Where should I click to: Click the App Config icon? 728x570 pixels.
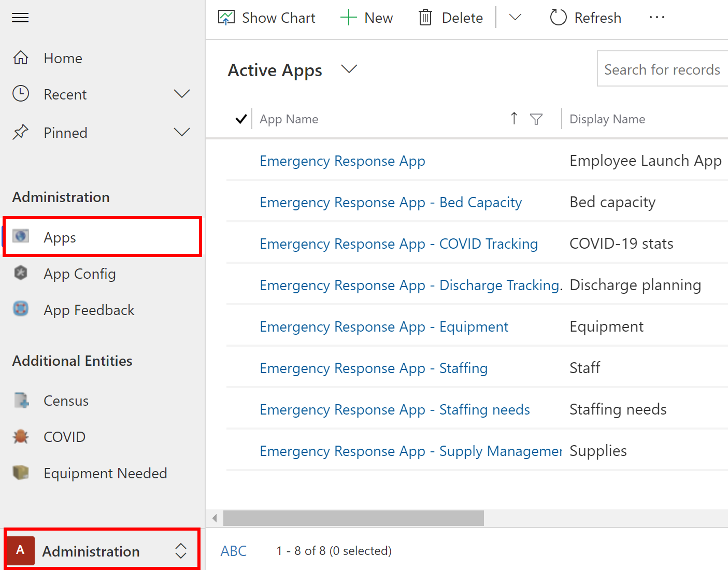(x=21, y=273)
